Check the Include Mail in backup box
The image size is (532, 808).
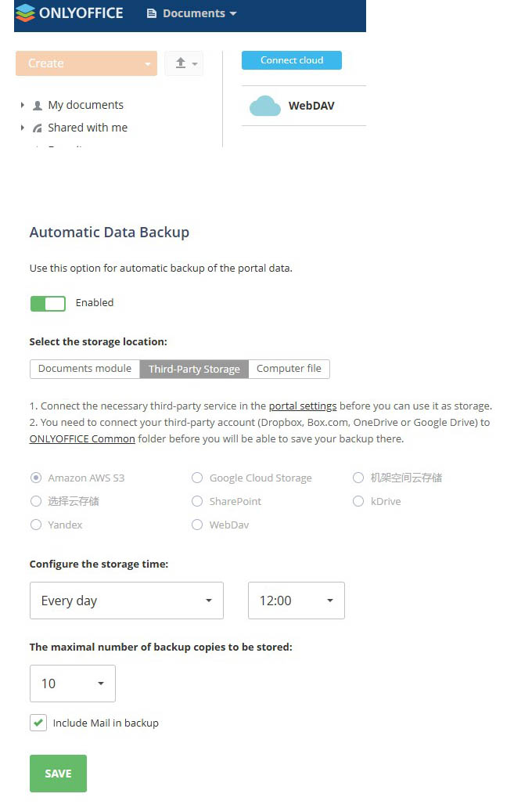tap(38, 723)
